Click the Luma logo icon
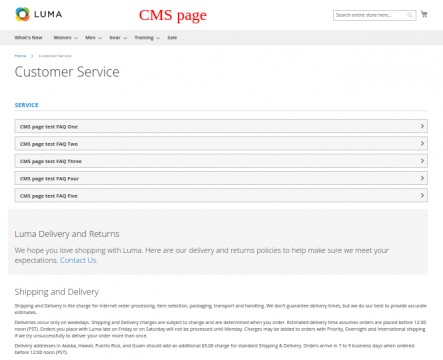443x360 pixels. pyautogui.click(x=22, y=14)
